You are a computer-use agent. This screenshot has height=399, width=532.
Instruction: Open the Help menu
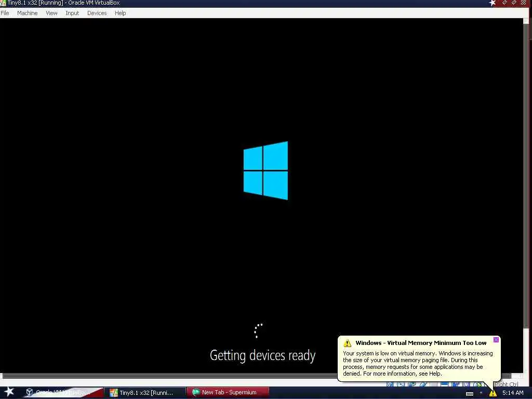120,13
